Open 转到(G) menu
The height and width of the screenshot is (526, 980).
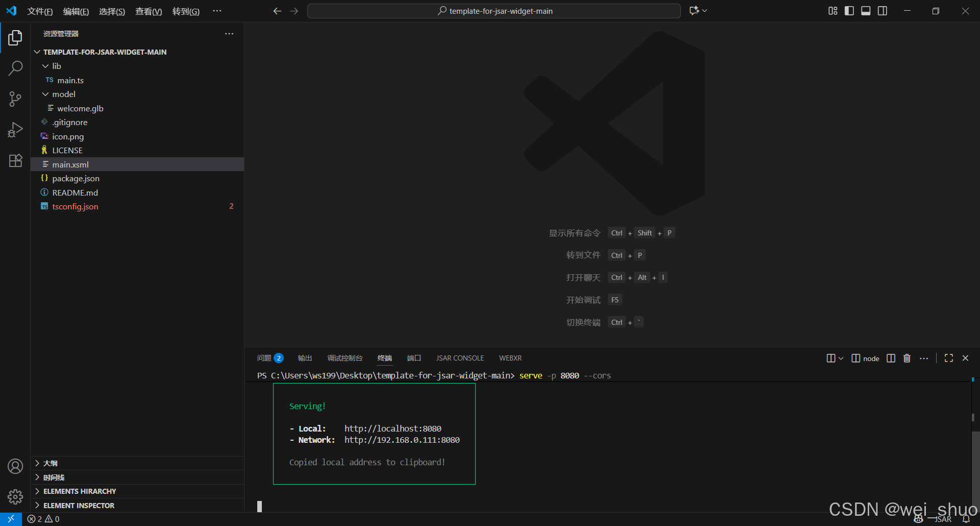tap(186, 11)
